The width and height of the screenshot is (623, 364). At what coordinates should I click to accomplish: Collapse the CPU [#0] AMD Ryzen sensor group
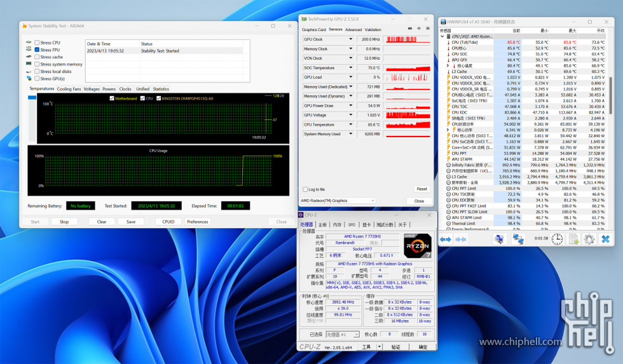click(x=442, y=36)
